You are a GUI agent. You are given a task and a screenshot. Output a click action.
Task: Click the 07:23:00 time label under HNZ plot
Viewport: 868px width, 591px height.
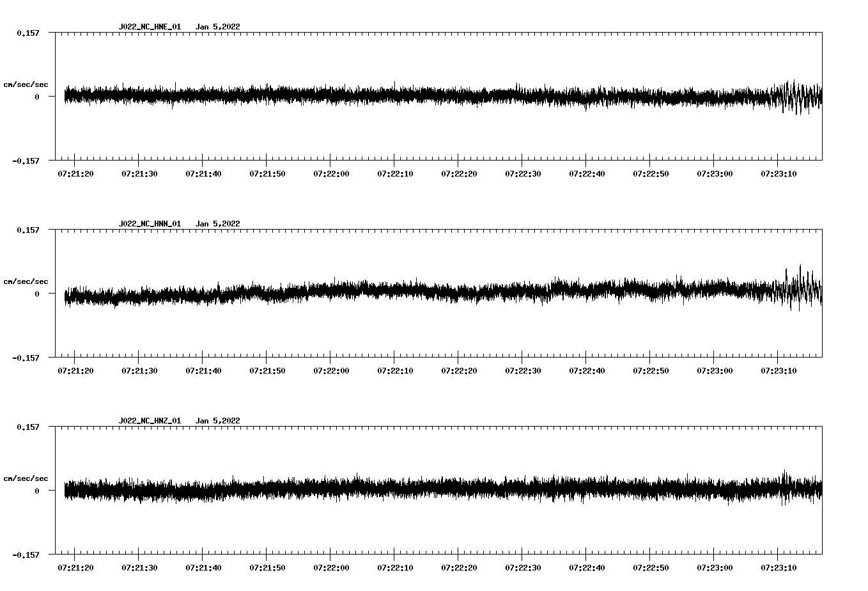coord(715,567)
